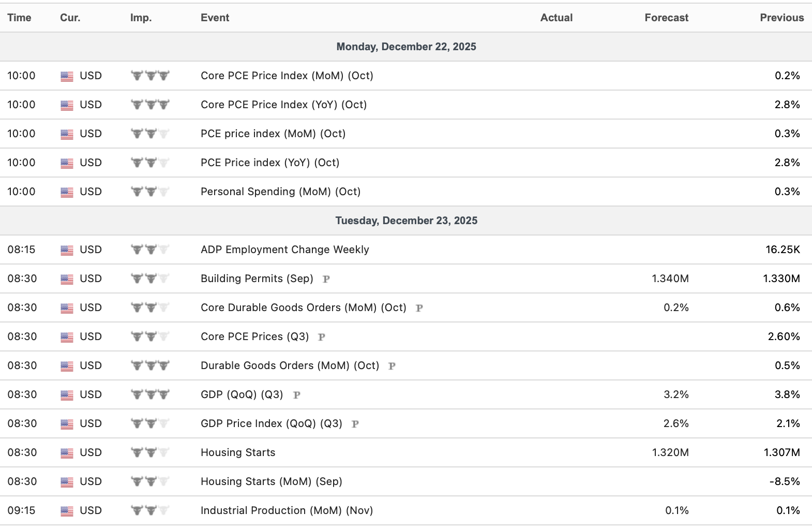Click the 1.320M forecast value for Housing Starts
The height and width of the screenshot is (528, 812).
coord(670,452)
